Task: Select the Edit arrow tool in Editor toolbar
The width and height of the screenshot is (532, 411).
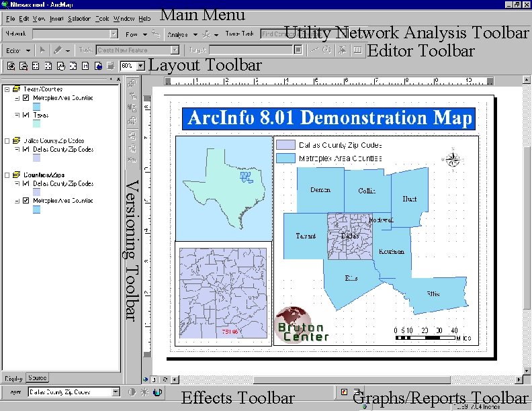Action: 42,50
